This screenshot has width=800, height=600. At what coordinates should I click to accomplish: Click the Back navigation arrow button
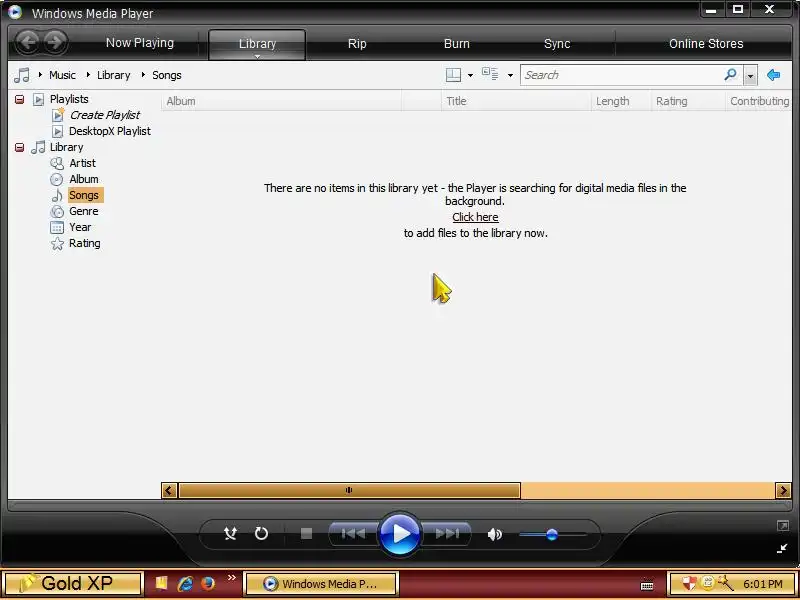click(27, 42)
